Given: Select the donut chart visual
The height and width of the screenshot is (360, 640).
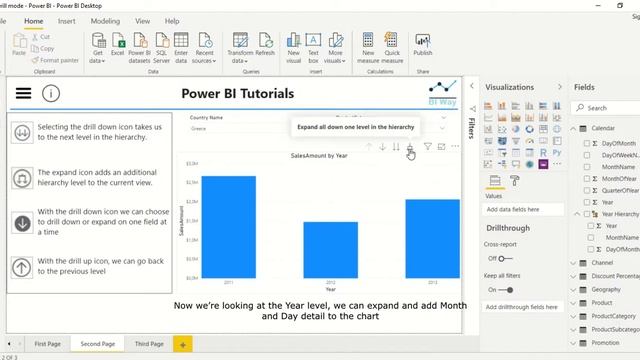Looking at the screenshot, I should [x=529, y=129].
